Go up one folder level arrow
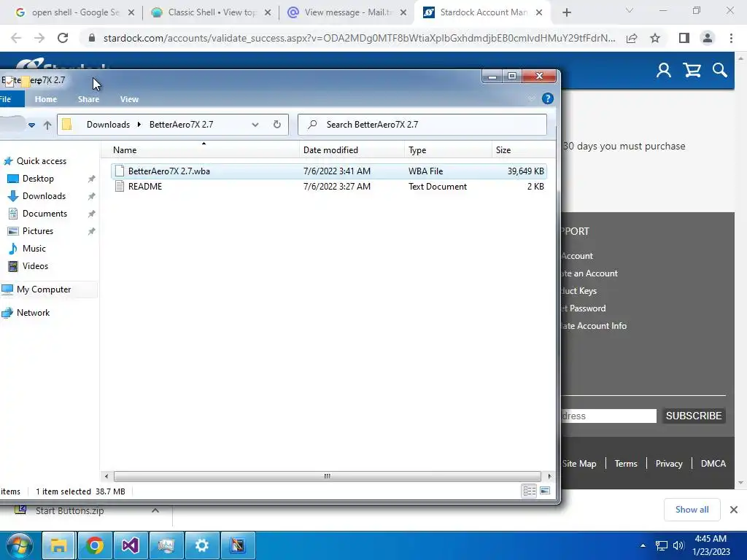 pos(47,125)
